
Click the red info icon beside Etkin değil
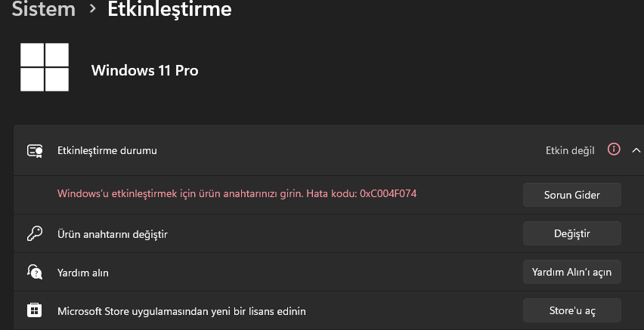pyautogui.click(x=614, y=150)
